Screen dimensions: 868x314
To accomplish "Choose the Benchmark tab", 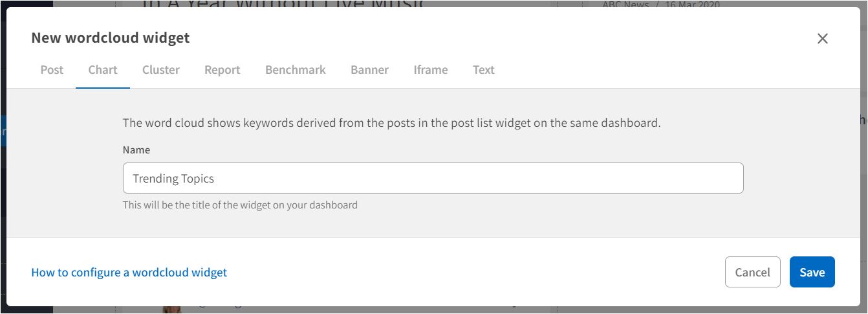I will click(x=295, y=70).
